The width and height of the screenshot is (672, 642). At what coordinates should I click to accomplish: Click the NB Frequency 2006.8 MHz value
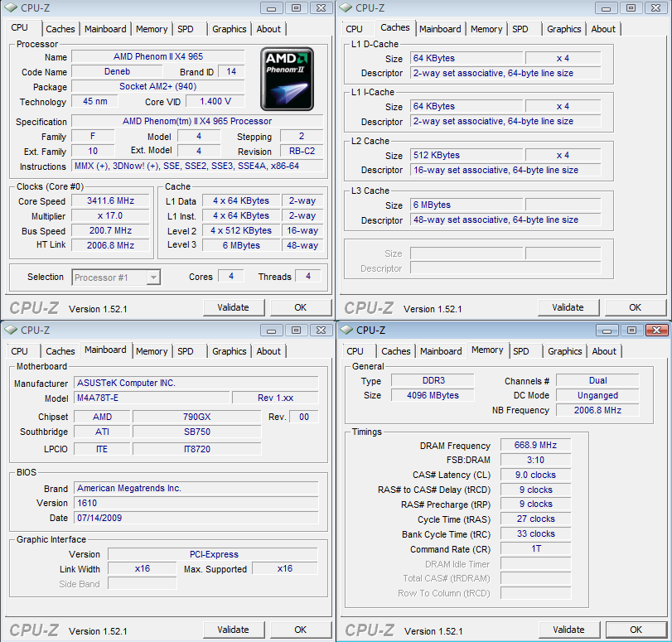[x=598, y=411]
